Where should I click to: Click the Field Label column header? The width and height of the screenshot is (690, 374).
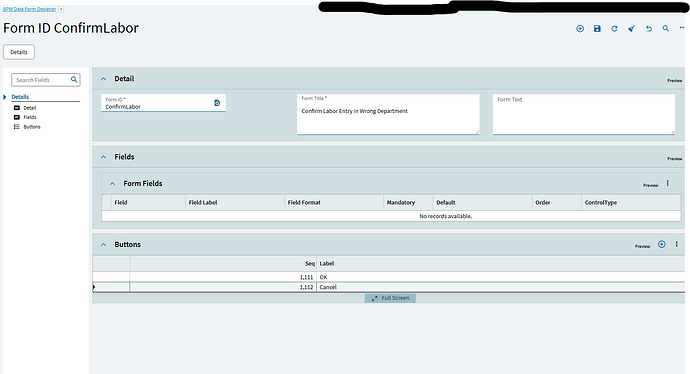235,202
